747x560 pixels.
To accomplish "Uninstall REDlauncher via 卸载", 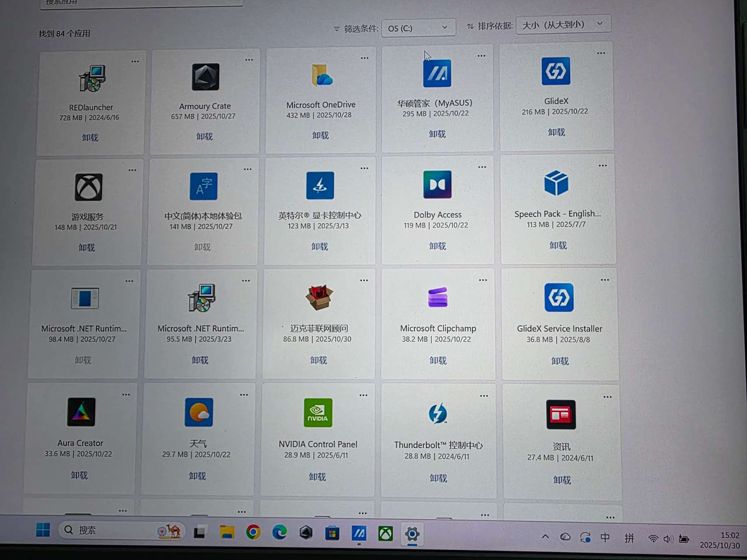I will coord(90,137).
